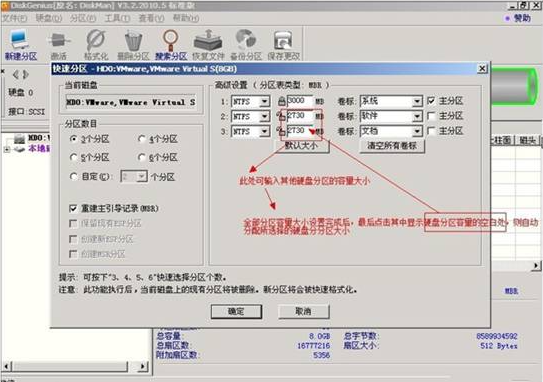Select the 6 partitions (6个分区) radio button
This screenshot has height=382, width=543.
tap(141, 158)
